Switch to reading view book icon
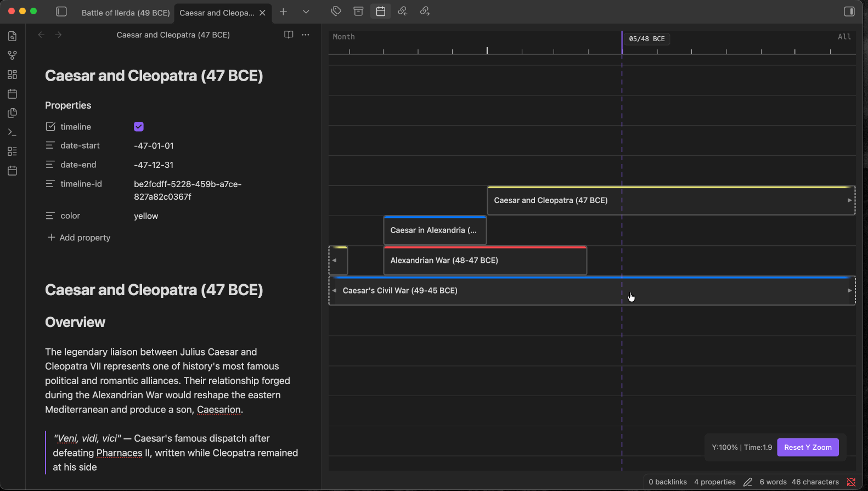The height and width of the screenshot is (491, 868). (x=289, y=35)
